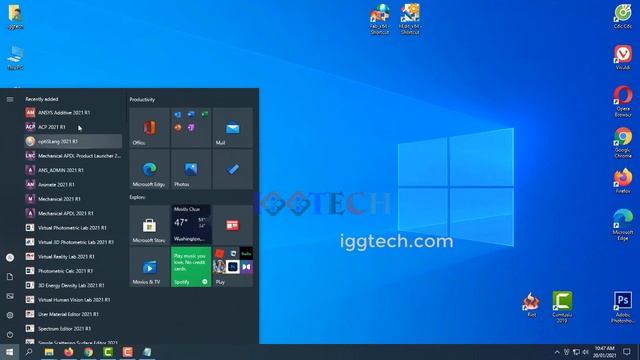640x360 pixels.
Task: Open User Material Editor 2021 R1
Action: (x=73, y=314)
